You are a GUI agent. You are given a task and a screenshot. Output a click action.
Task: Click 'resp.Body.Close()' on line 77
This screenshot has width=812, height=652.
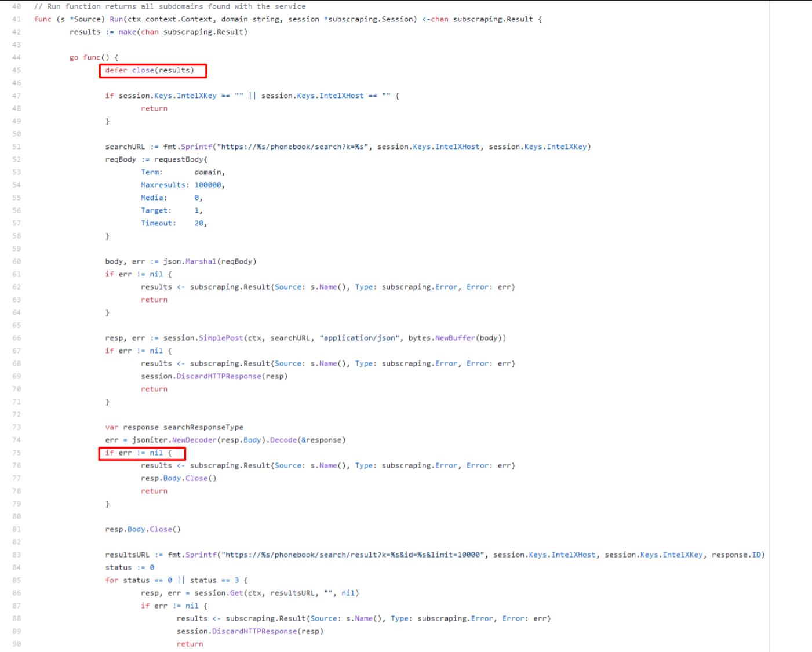179,478
